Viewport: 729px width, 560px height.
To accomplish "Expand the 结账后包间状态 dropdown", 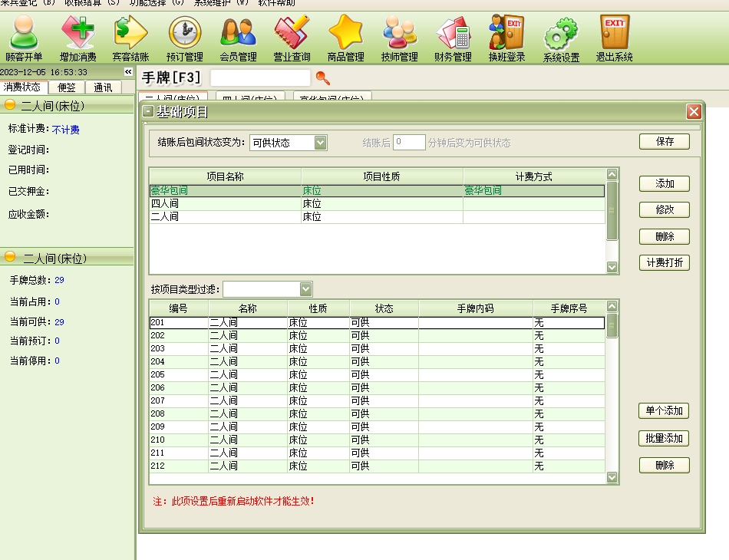I will pos(320,143).
